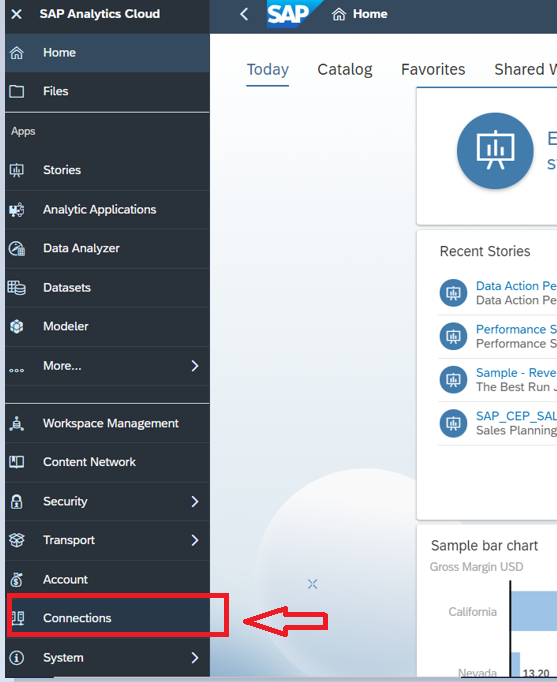Open Account menu entry

[x=107, y=579]
